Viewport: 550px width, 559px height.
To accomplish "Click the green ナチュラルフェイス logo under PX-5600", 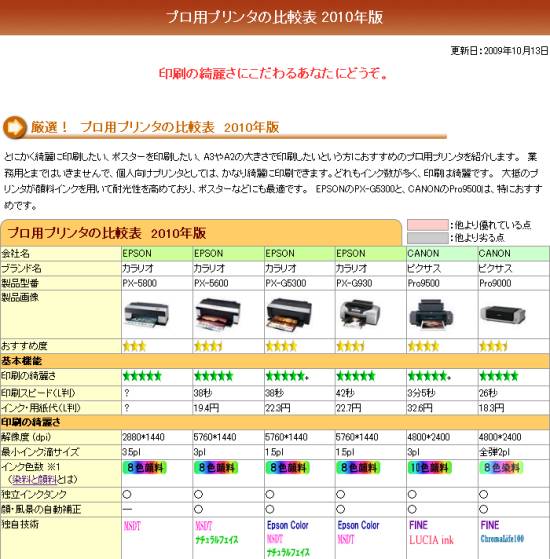I will tap(217, 540).
